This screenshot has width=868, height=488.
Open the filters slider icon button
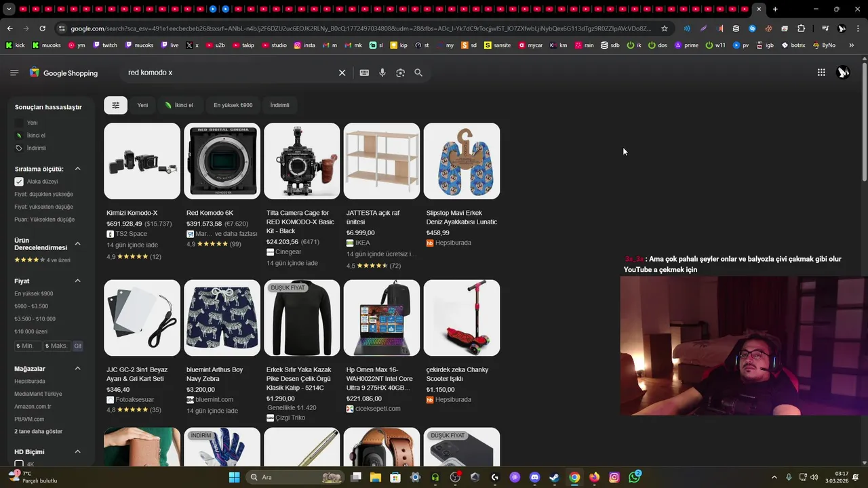click(115, 105)
